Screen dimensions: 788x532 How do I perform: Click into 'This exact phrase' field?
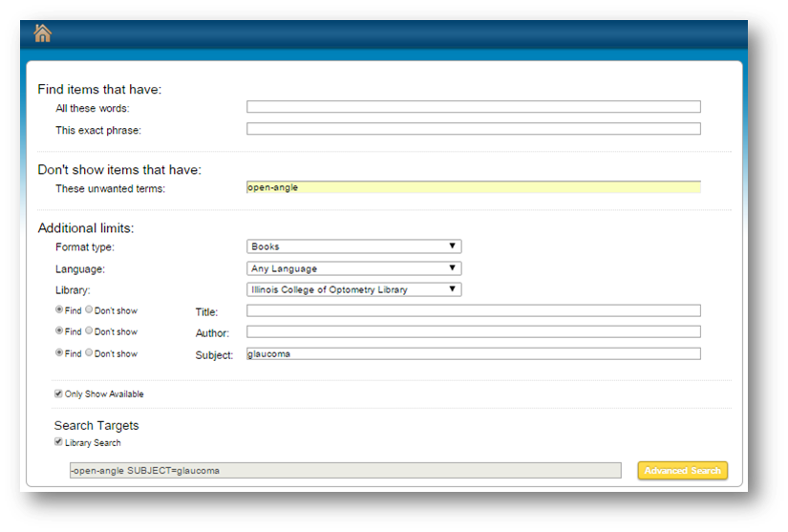pyautogui.click(x=474, y=129)
